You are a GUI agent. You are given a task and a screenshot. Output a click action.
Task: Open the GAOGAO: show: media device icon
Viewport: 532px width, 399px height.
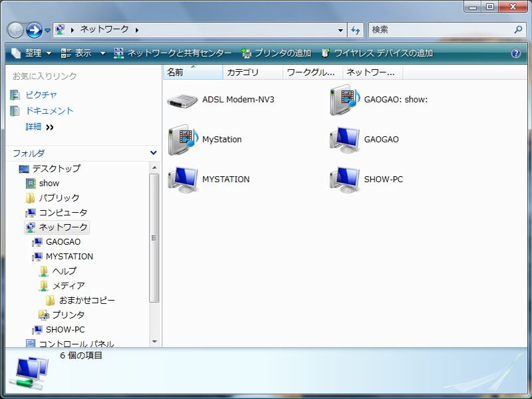[344, 100]
